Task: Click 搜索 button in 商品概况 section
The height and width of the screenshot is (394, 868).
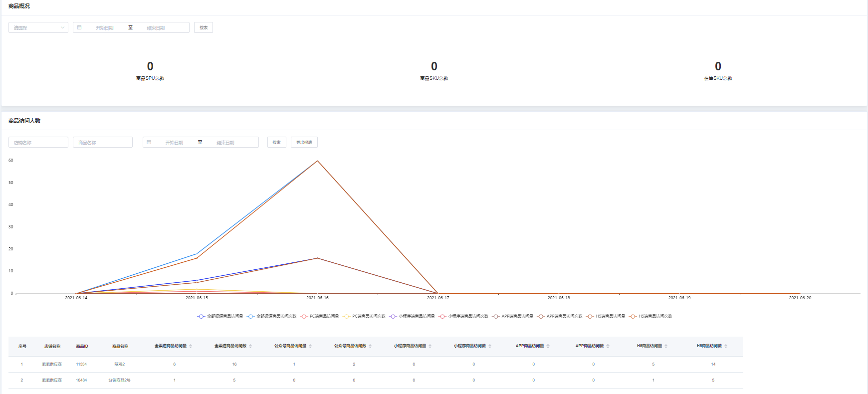Action: (204, 27)
